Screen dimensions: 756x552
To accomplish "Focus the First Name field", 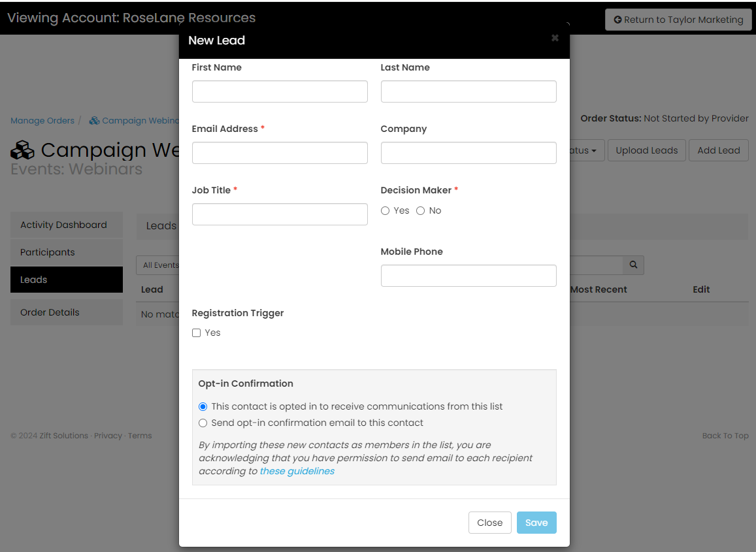I will pyautogui.click(x=280, y=91).
